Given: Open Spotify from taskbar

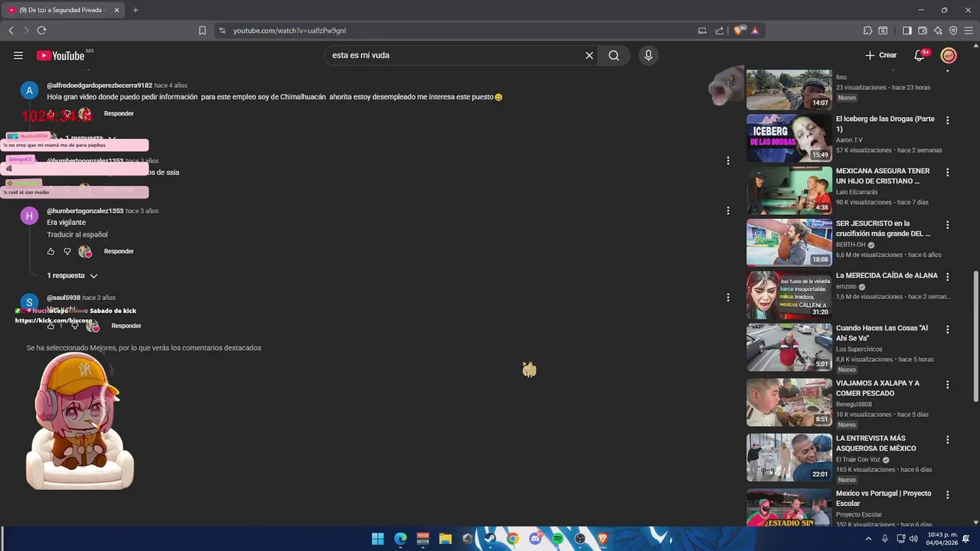Looking at the screenshot, I should 557,539.
